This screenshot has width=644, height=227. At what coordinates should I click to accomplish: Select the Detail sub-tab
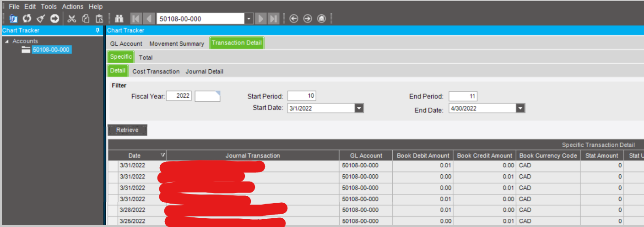(118, 71)
